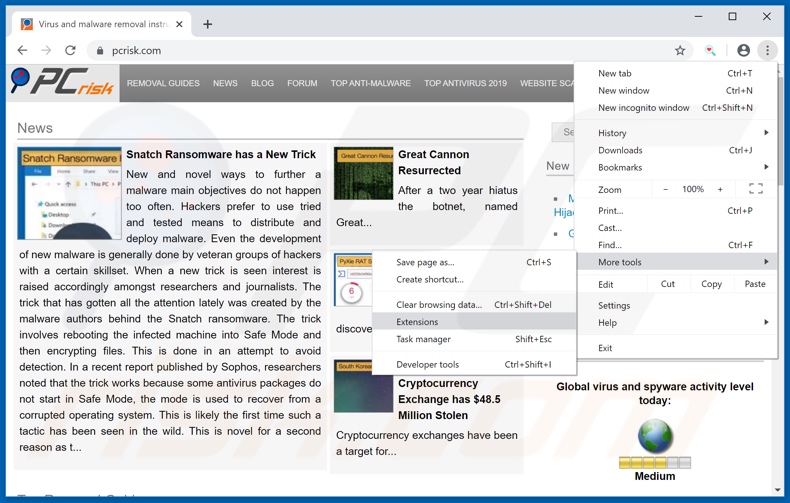Choose Exit to quit Chrome
The image size is (790, 503).
(x=676, y=348)
